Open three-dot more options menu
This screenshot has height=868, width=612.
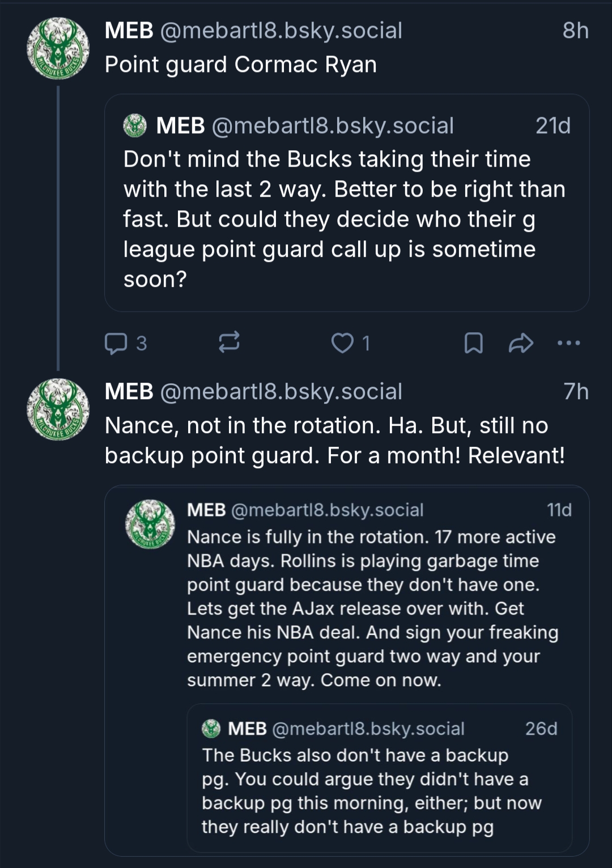click(568, 343)
